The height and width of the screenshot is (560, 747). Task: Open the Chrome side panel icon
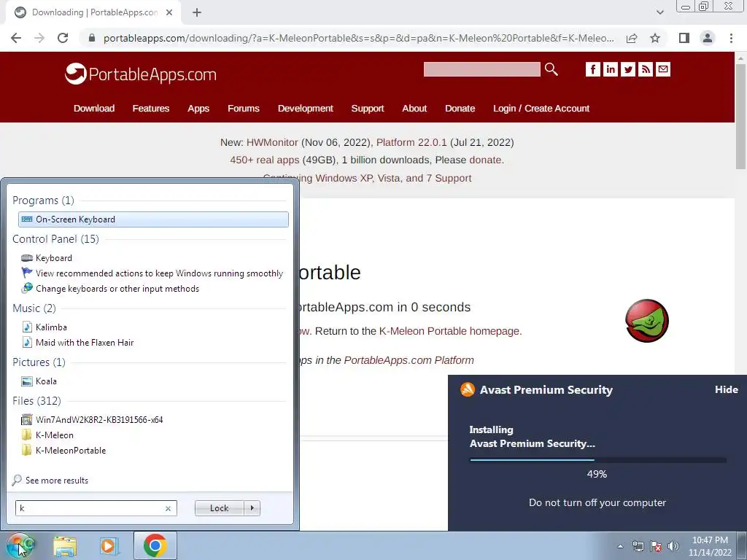tap(684, 38)
